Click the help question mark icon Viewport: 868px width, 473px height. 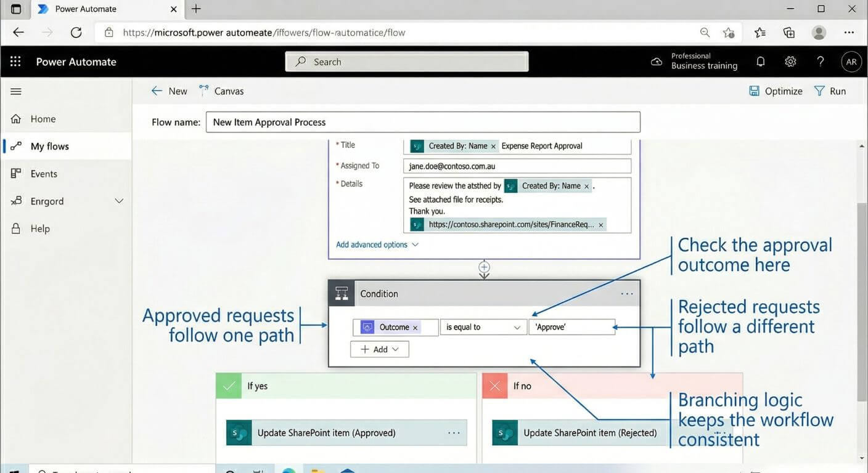click(821, 62)
